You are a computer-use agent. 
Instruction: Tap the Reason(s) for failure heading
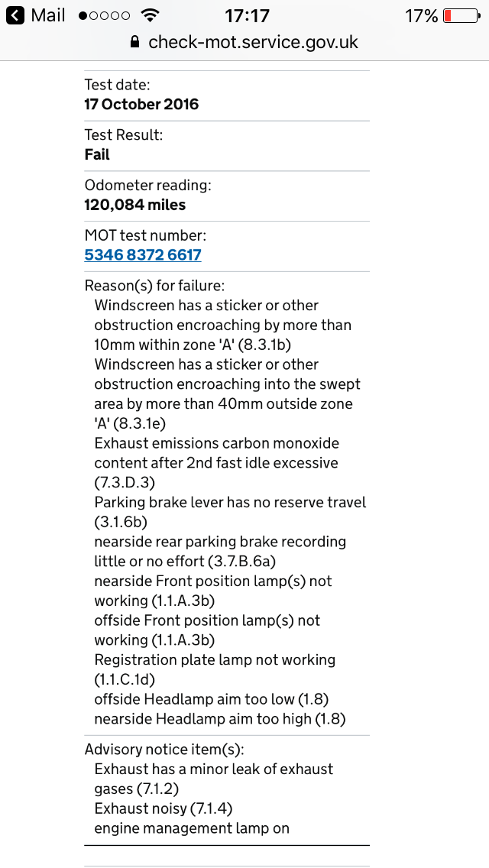click(x=154, y=286)
